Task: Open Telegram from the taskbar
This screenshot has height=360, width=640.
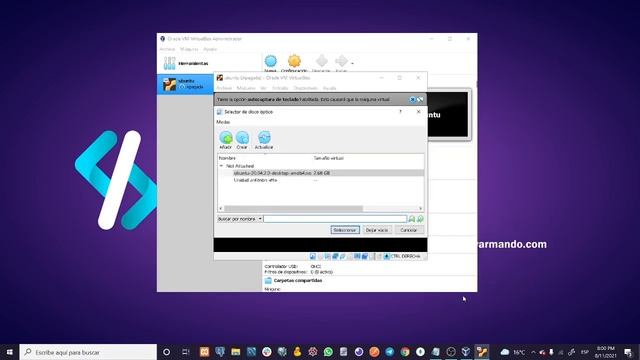Action: [x=390, y=352]
